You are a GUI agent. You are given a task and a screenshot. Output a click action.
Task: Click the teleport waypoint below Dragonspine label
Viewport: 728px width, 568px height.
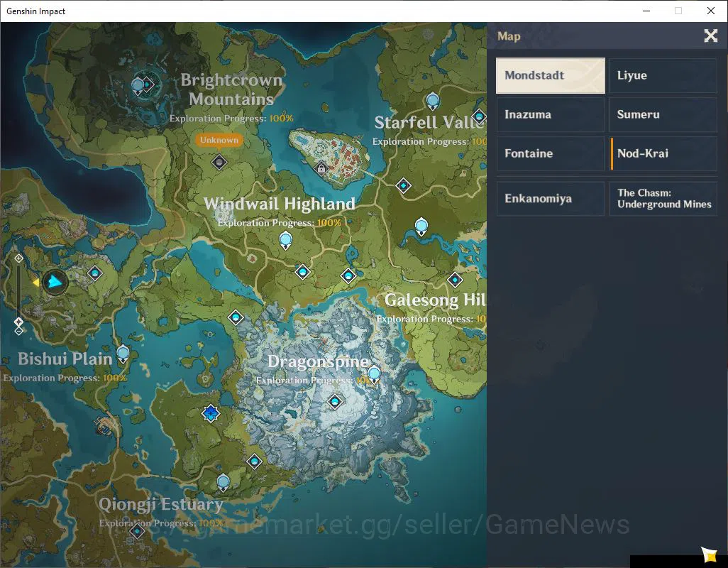click(x=335, y=402)
